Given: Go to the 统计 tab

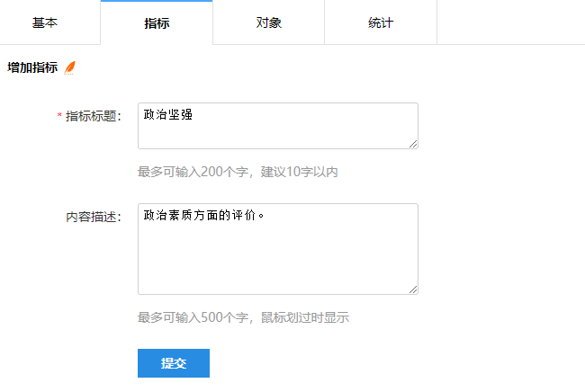Looking at the screenshot, I should pos(381,22).
